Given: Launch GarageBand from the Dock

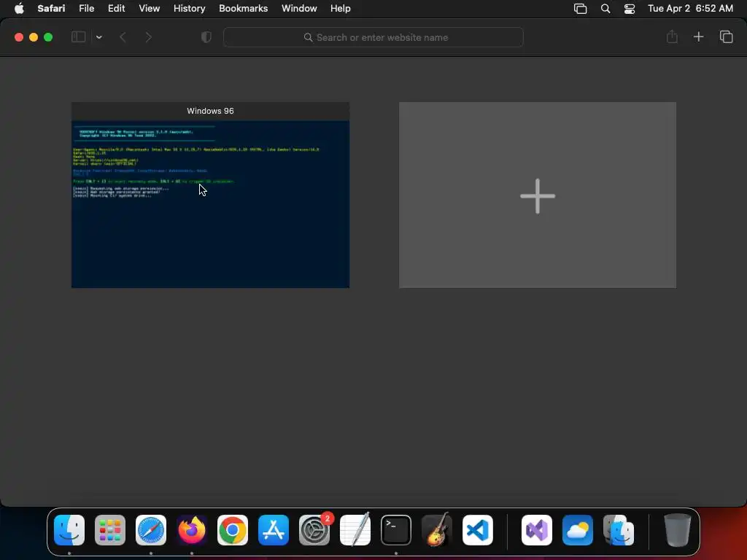Looking at the screenshot, I should click(x=437, y=529).
